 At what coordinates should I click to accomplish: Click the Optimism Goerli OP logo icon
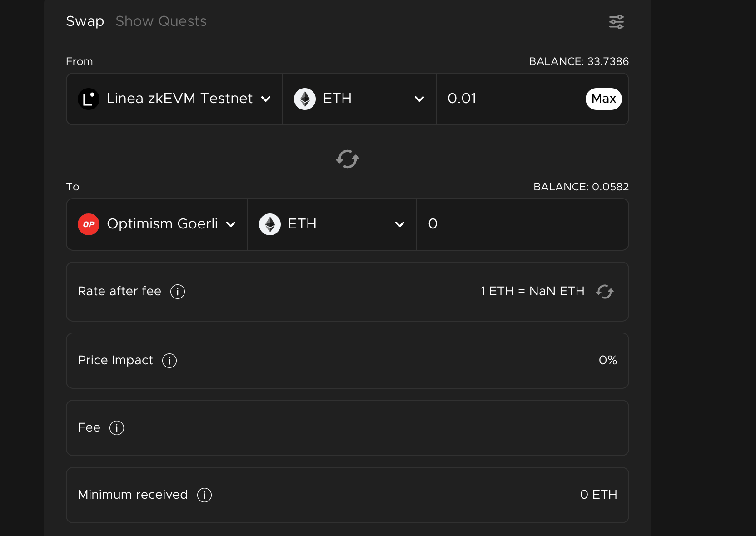tap(89, 224)
